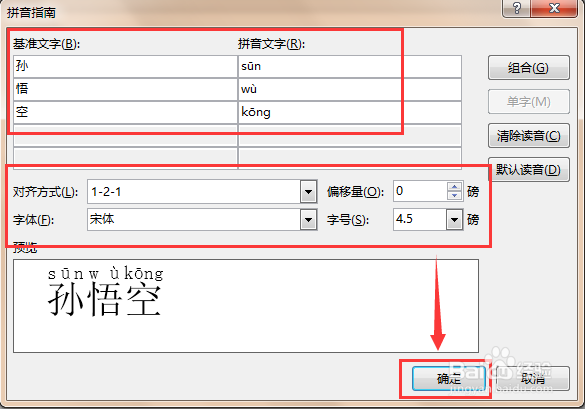Click the 清除读音(C) button

529,135
